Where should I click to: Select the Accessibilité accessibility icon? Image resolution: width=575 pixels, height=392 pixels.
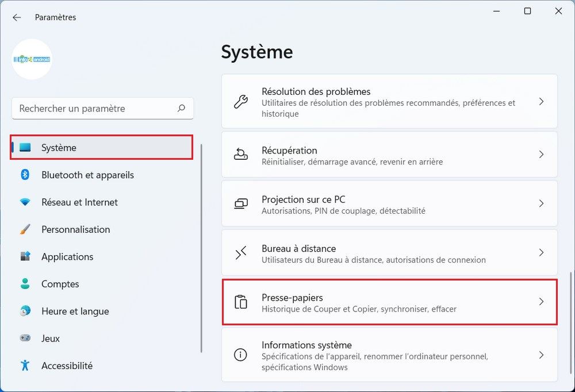coord(25,366)
